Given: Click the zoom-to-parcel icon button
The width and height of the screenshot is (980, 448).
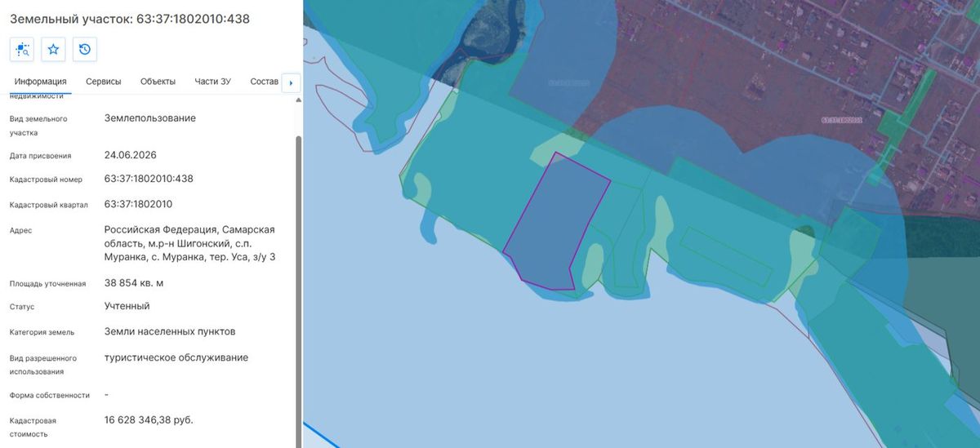Looking at the screenshot, I should tap(22, 50).
